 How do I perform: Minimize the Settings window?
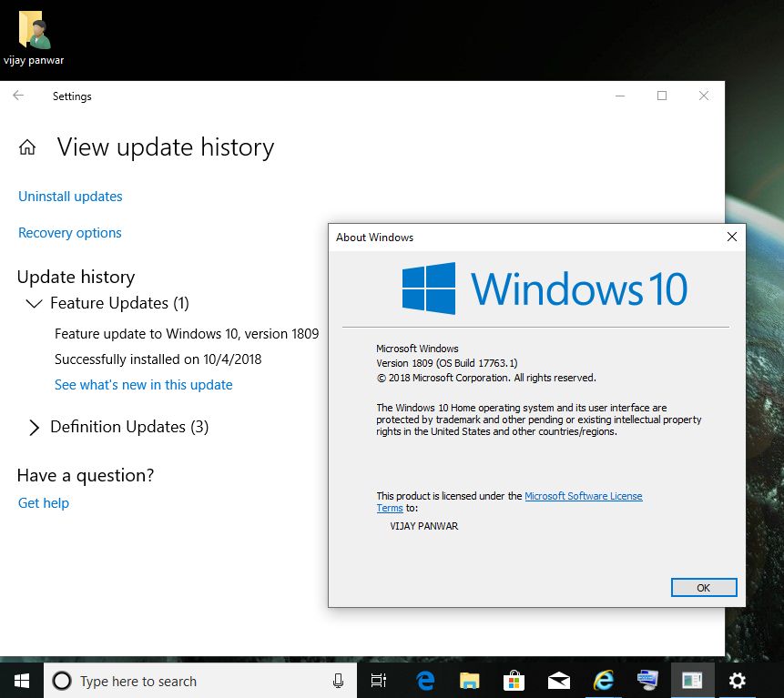[x=620, y=96]
